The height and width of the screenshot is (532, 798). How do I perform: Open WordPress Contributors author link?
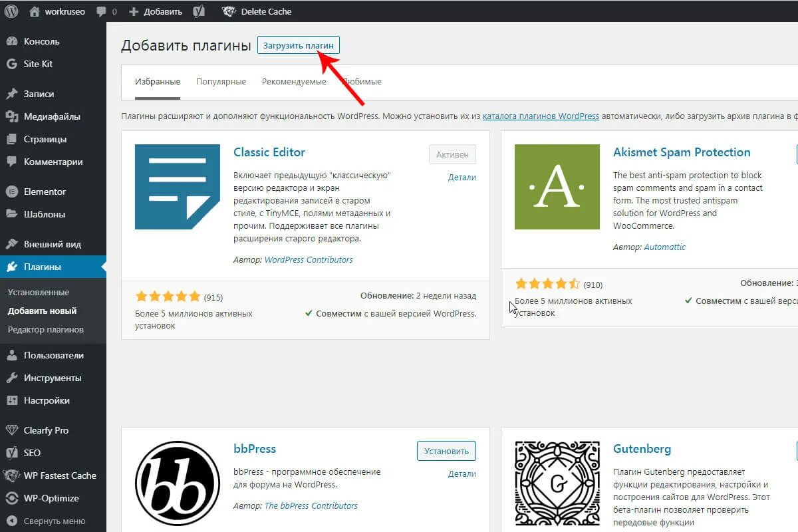tap(309, 260)
